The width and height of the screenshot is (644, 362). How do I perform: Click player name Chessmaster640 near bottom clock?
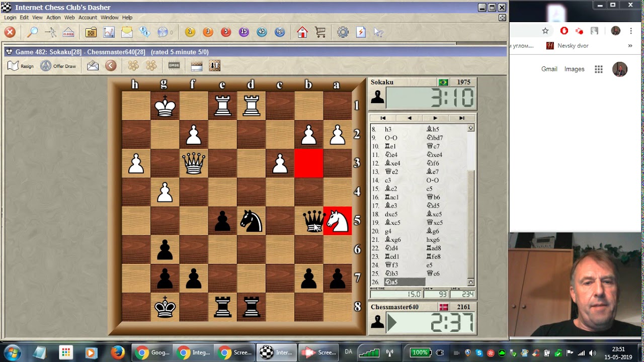(x=394, y=307)
